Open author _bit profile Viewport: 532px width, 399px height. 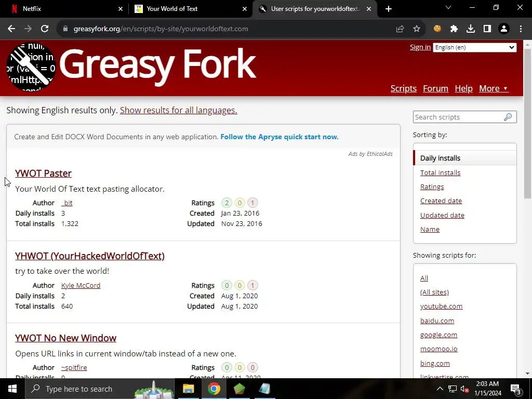click(67, 203)
